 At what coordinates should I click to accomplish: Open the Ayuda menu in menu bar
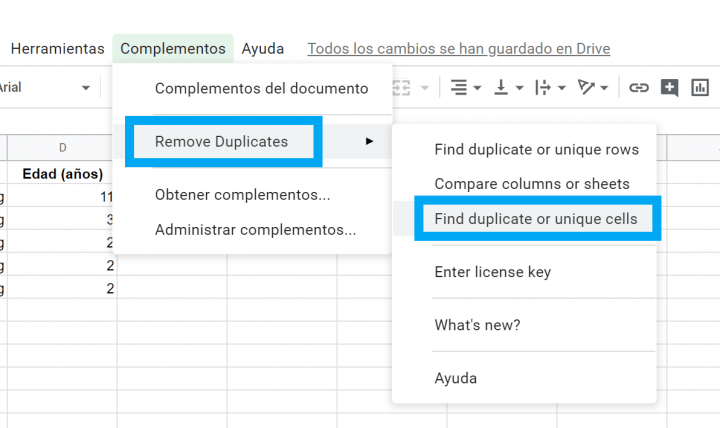(263, 49)
